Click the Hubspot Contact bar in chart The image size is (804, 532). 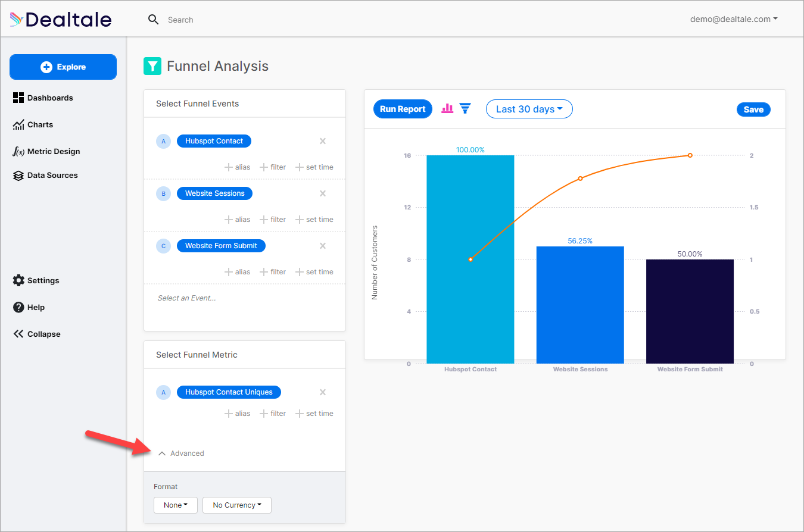pos(470,259)
